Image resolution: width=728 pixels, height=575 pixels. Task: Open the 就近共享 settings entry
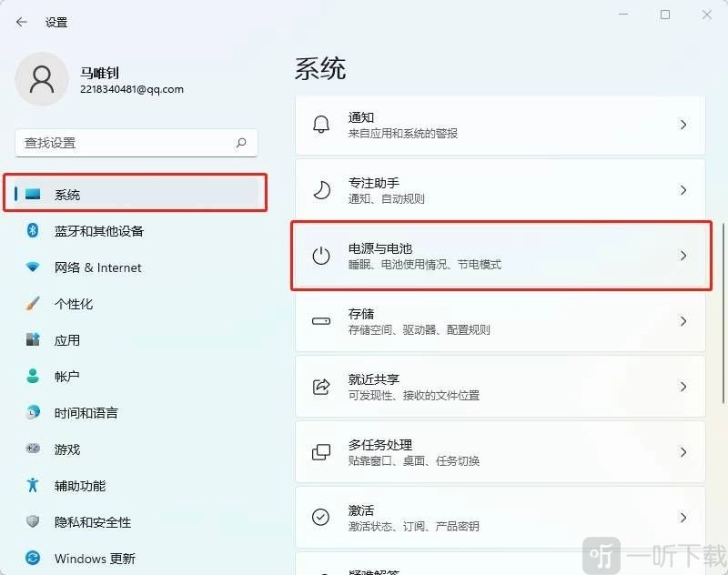[x=500, y=387]
